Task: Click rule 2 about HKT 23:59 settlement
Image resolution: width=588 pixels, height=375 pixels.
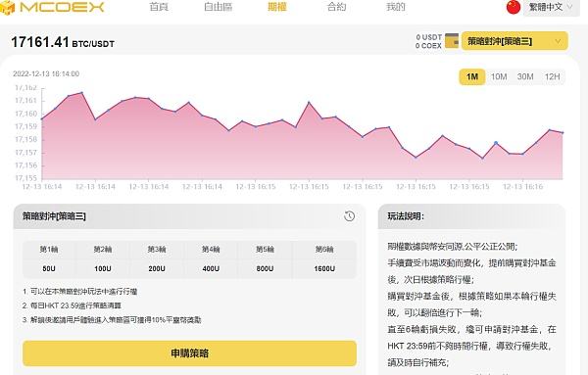Action: (x=72, y=305)
